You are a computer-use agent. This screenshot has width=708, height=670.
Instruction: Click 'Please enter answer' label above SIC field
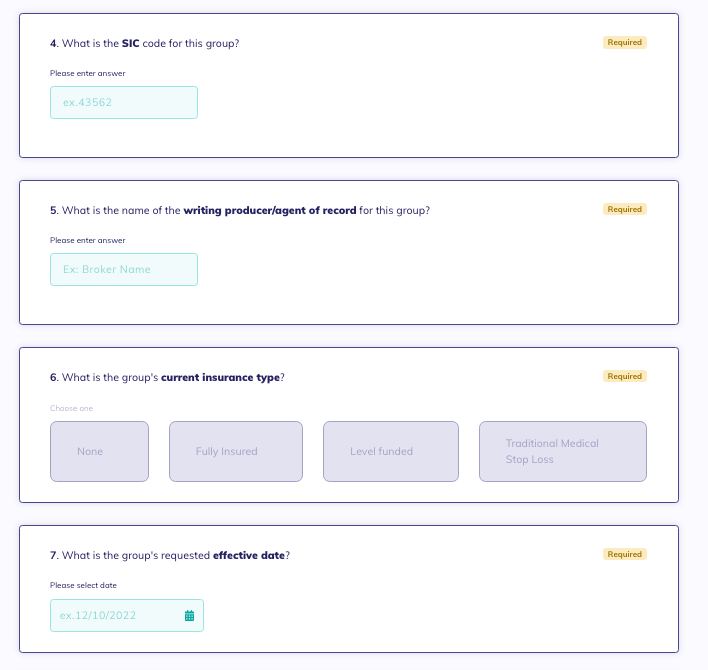pos(88,73)
